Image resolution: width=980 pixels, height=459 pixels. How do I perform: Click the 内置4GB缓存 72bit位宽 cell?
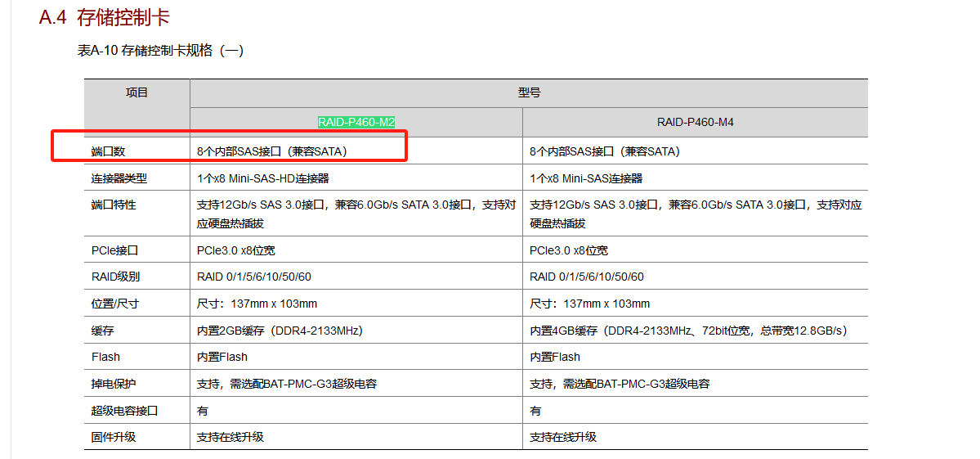[x=689, y=331]
